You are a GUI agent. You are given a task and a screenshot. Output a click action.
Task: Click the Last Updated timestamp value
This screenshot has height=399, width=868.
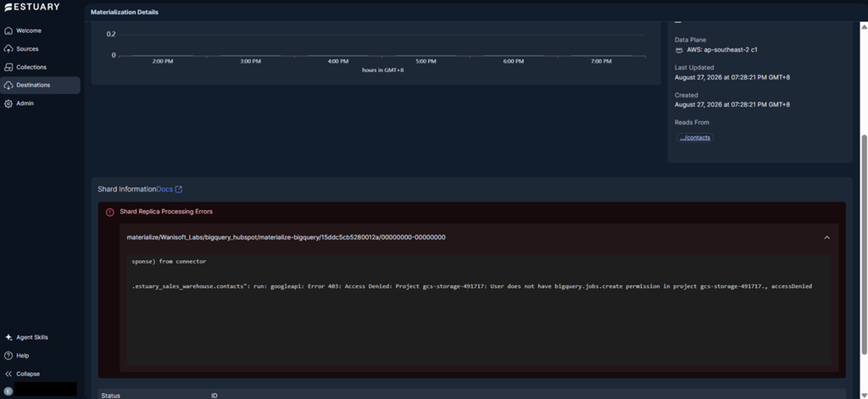[x=732, y=77]
